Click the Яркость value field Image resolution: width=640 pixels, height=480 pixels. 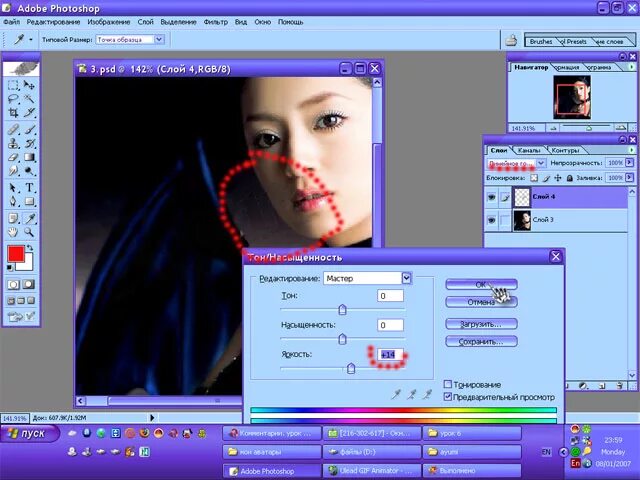tap(390, 354)
